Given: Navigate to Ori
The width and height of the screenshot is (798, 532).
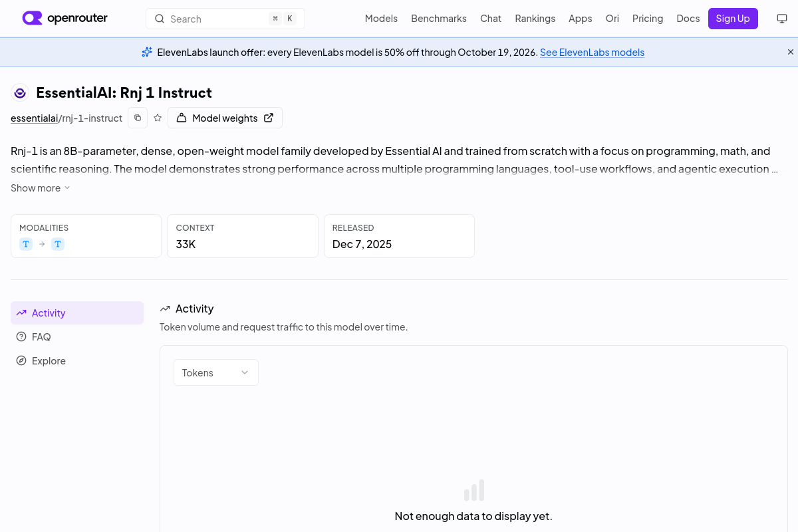Looking at the screenshot, I should pos(612,19).
